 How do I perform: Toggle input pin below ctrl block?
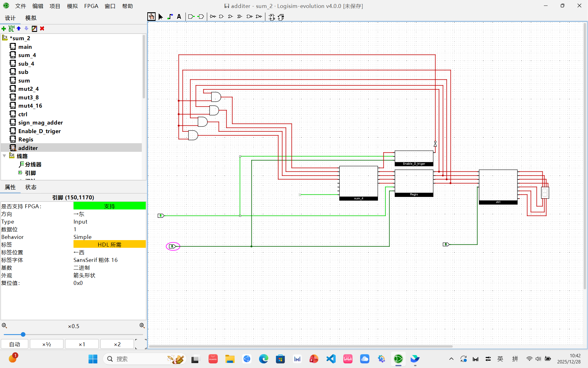pyautogui.click(x=446, y=244)
